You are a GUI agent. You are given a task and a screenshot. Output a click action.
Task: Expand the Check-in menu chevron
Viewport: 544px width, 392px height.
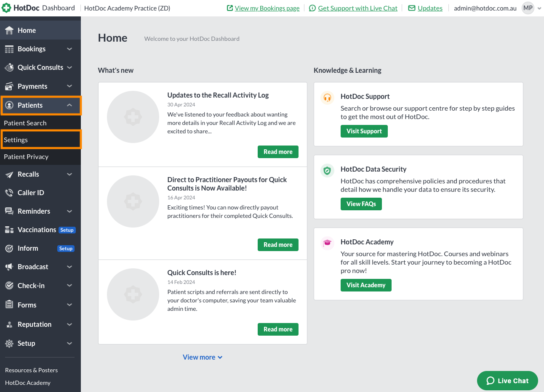(x=69, y=286)
